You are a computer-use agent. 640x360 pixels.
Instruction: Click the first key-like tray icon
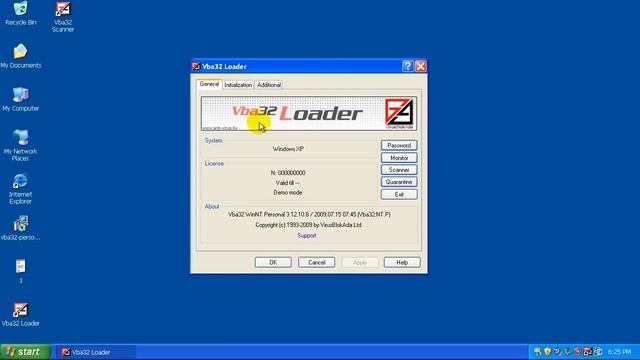coord(538,351)
